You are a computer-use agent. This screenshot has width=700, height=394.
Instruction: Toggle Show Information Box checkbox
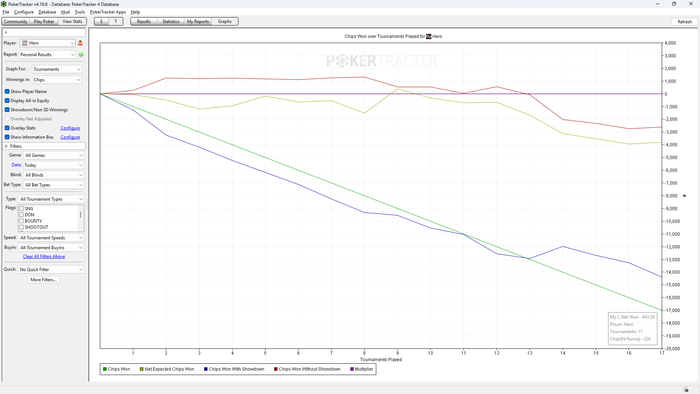(7, 137)
